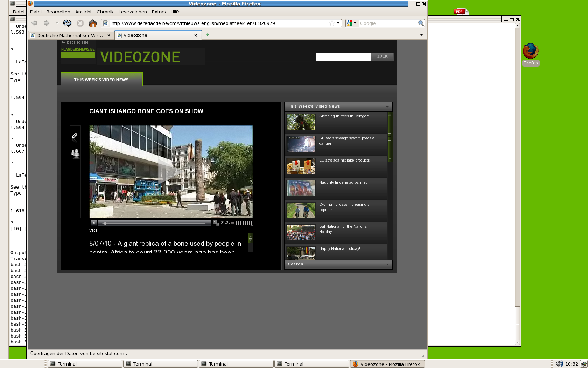The width and height of the screenshot is (588, 368).
Task: Reload the page with the refresh icon
Action: tap(67, 23)
